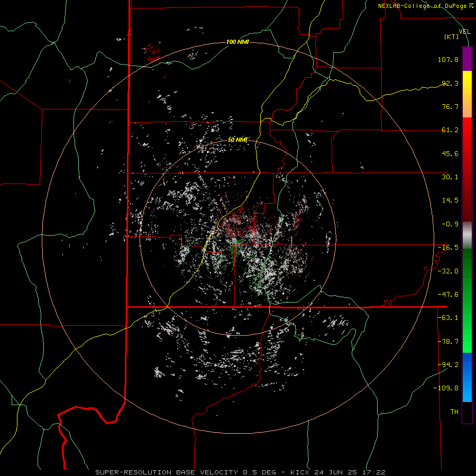Image resolution: width=476 pixels, height=476 pixels.
Task: Click the -109.8 scale value
Action: (x=446, y=388)
